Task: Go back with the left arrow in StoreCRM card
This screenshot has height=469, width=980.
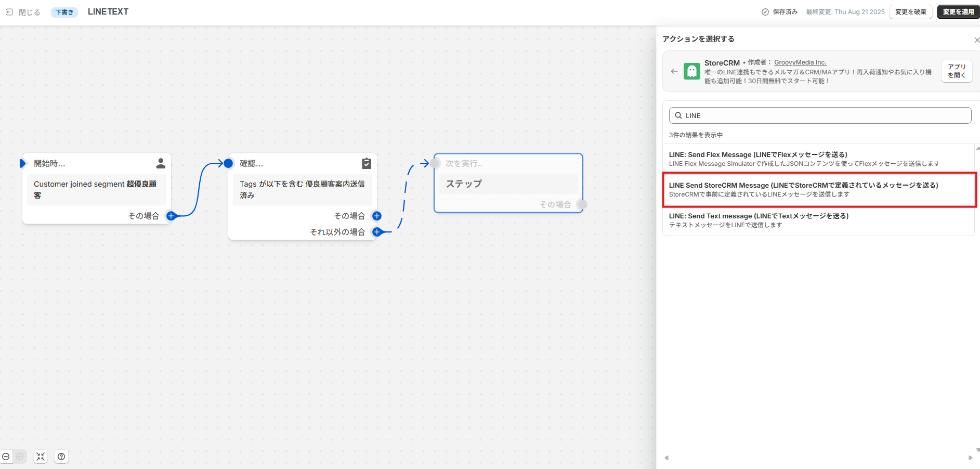Action: [674, 71]
